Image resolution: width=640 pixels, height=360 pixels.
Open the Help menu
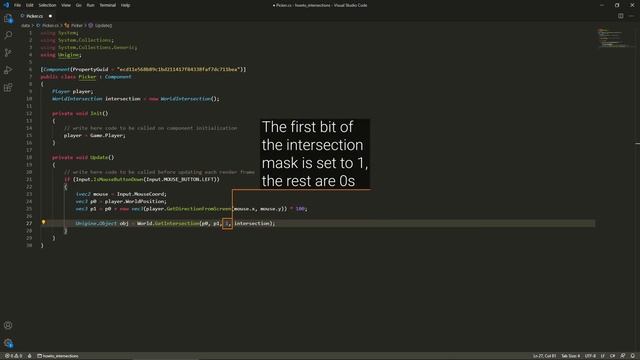click(x=125, y=5)
